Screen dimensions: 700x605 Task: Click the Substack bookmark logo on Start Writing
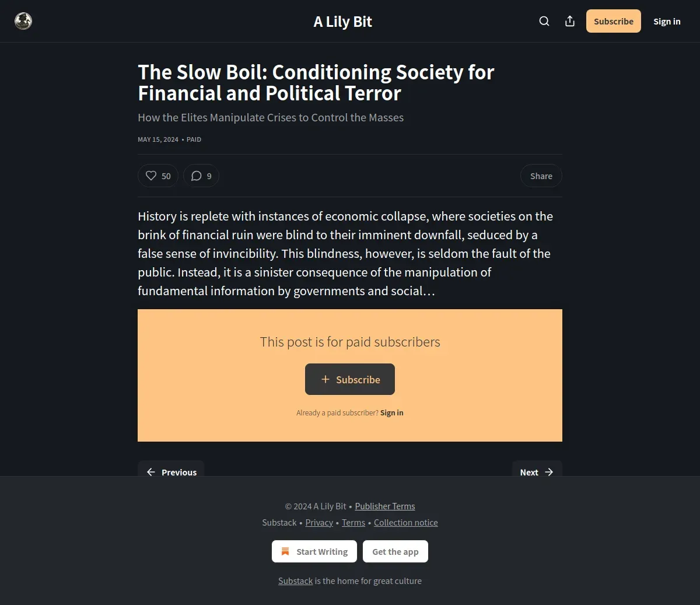(285, 551)
